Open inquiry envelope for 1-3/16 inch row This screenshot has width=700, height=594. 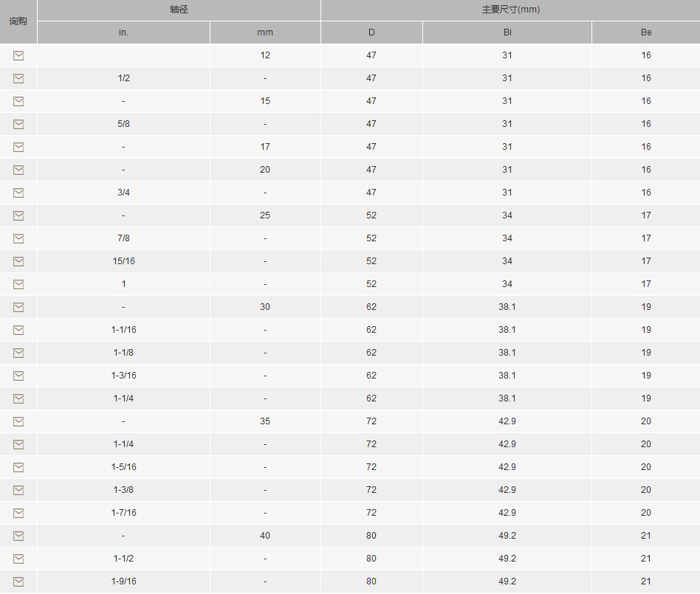coord(18,376)
